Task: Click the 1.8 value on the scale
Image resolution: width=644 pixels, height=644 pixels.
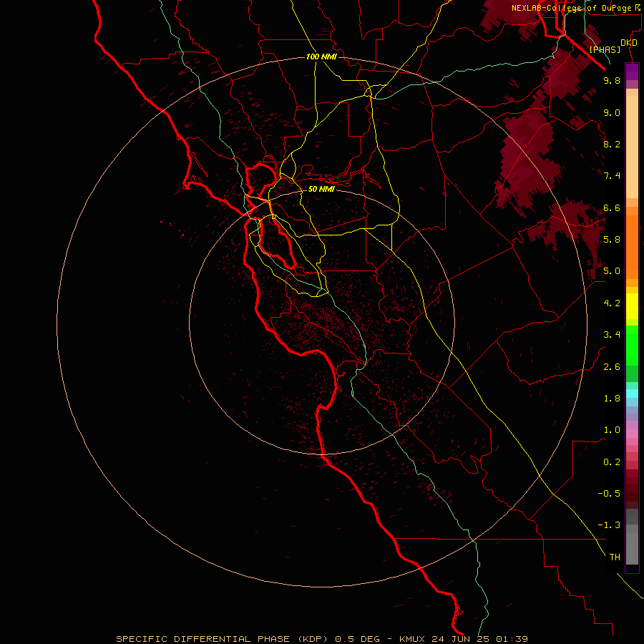Action: click(612, 399)
